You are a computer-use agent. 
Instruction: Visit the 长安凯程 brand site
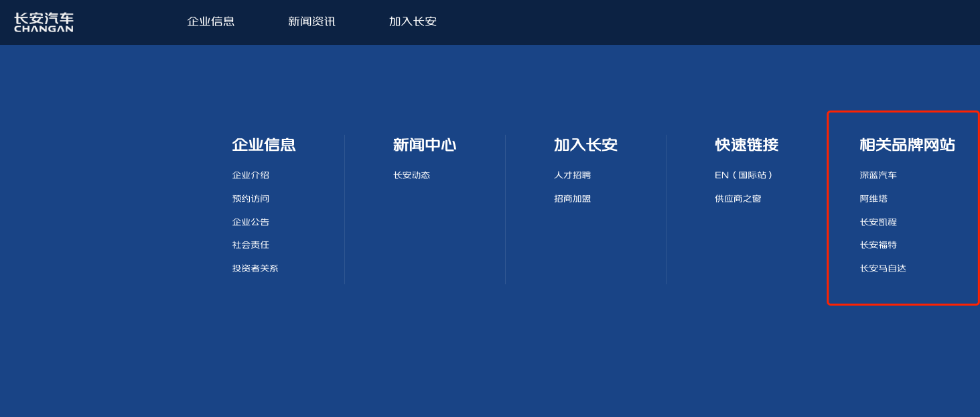[878, 223]
